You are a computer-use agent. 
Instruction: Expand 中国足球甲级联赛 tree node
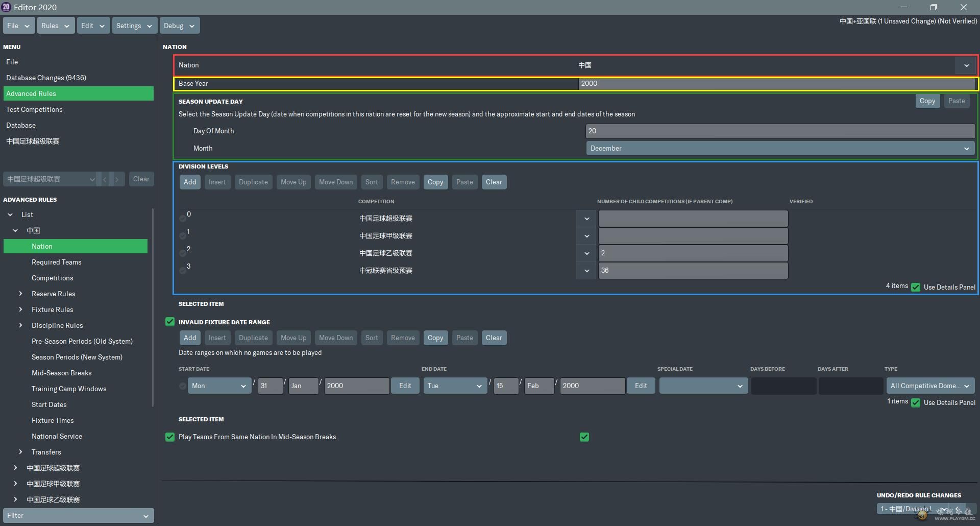coord(15,484)
